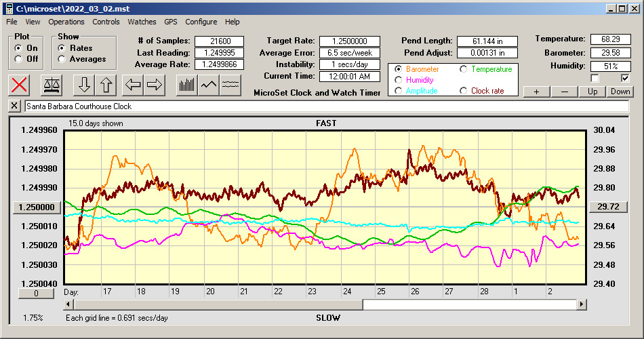
Task: Click the red X clear button
Action: 20,85
